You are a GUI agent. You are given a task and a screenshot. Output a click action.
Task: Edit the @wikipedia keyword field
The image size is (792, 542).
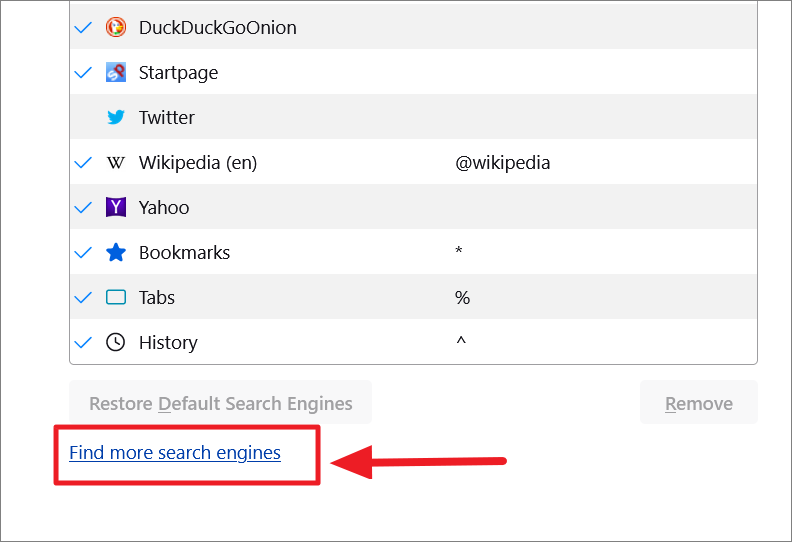pyautogui.click(x=502, y=162)
